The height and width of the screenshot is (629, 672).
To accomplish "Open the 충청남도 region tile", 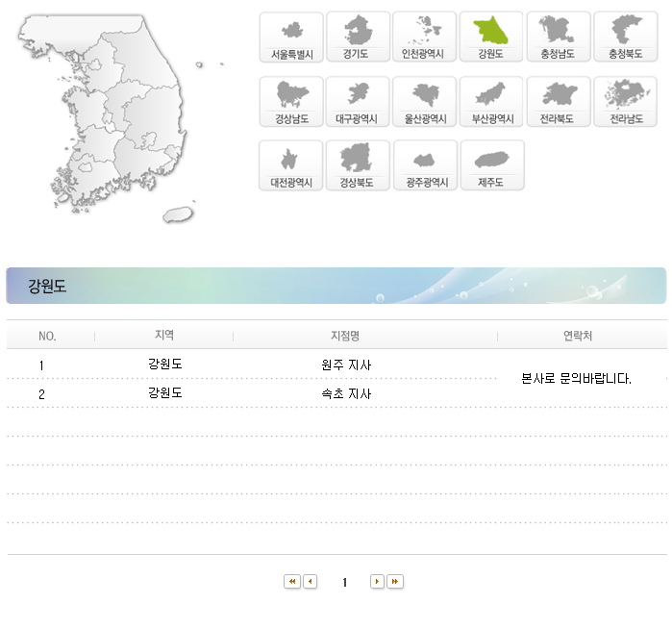I will coord(559,38).
